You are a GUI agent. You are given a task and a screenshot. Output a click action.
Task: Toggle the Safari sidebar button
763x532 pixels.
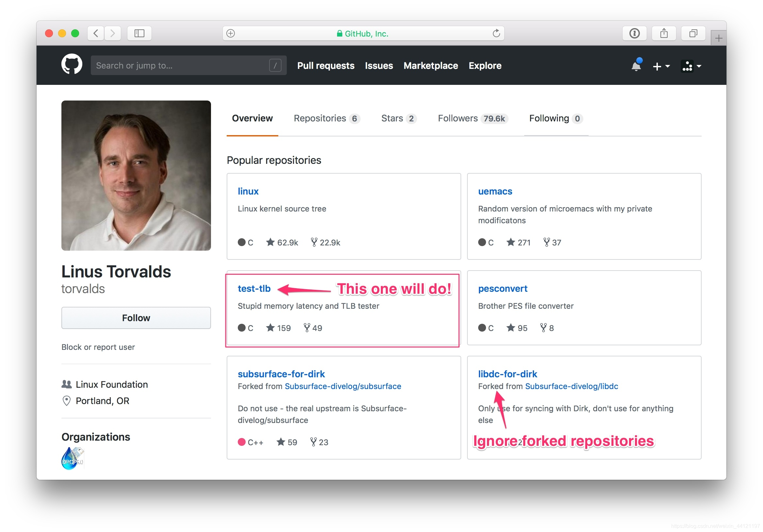139,33
